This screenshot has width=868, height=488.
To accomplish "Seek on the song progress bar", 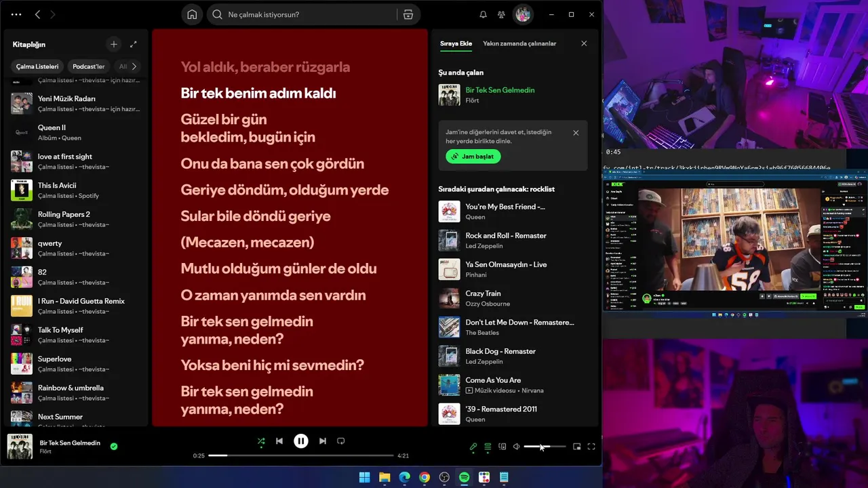I will (301, 455).
